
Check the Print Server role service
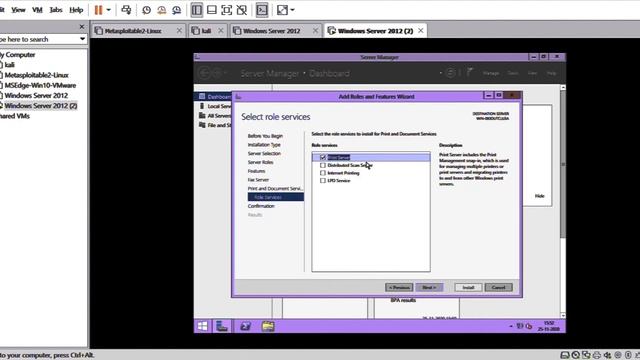[323, 157]
